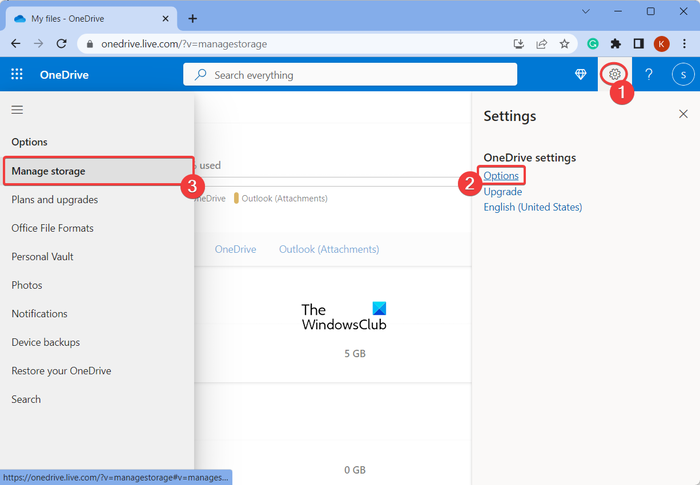
Task: Open the account avatar 'S'
Action: [x=683, y=75]
